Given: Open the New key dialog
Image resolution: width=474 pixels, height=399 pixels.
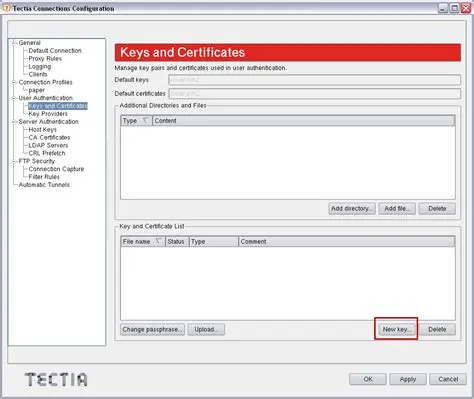Looking at the screenshot, I should pyautogui.click(x=397, y=329).
